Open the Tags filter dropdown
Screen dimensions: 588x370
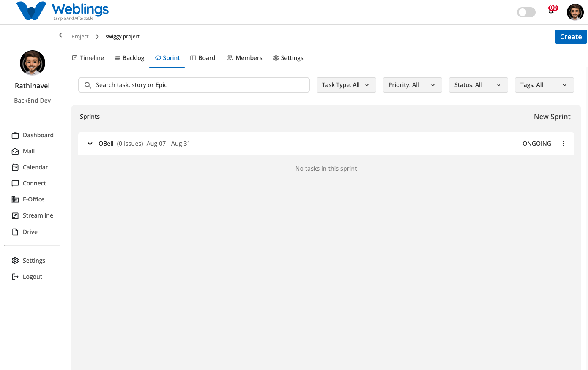tap(544, 85)
